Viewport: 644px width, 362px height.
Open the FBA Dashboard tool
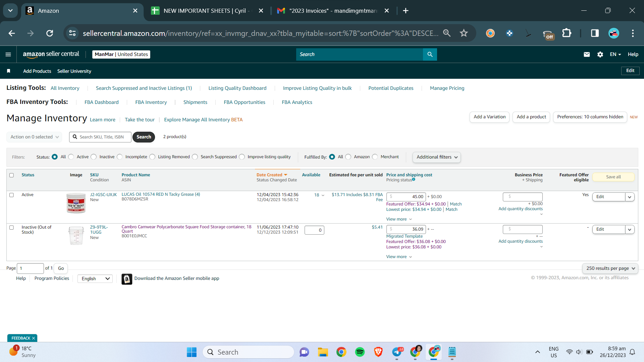pyautogui.click(x=102, y=102)
